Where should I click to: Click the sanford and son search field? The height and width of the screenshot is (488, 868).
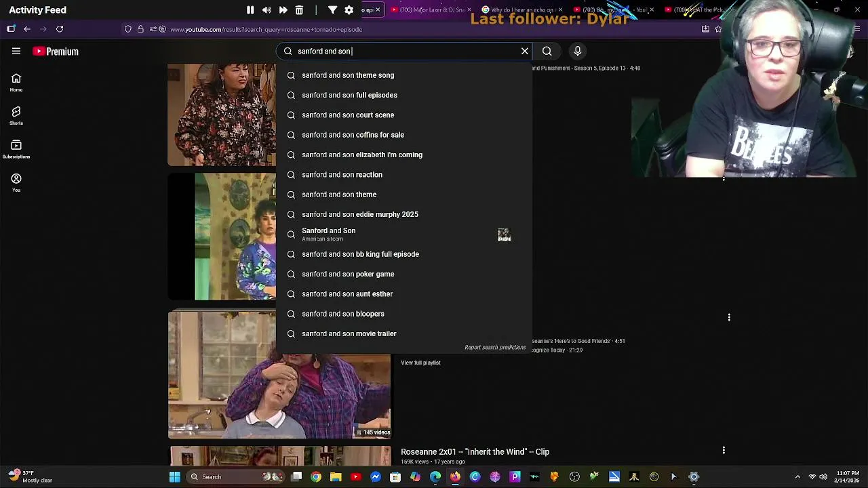tap(405, 52)
